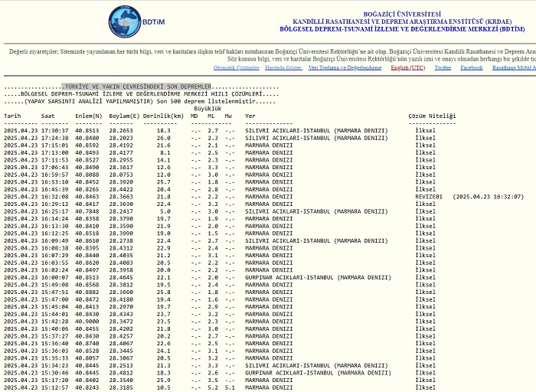536x392 pixels.
Task: Click the 16:07:29 time entry
Action: pyautogui.click(x=54, y=256)
